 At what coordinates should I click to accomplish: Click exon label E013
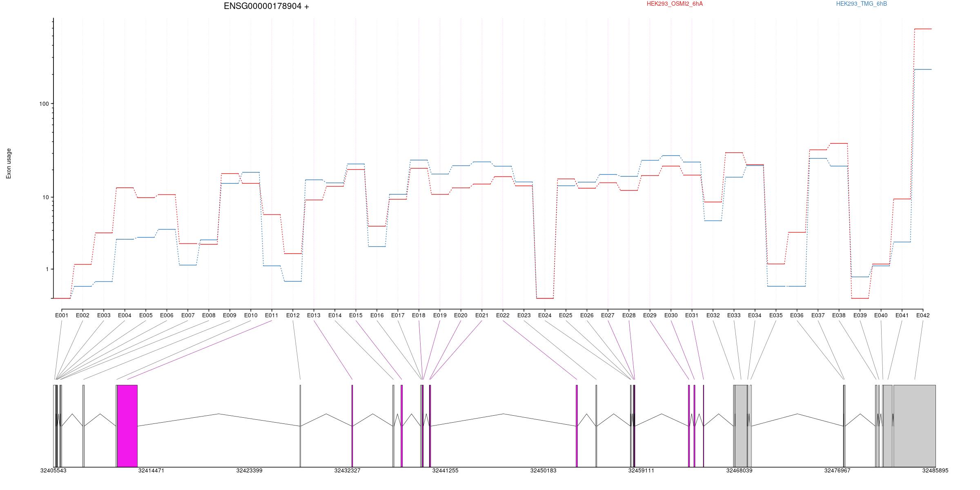click(314, 315)
